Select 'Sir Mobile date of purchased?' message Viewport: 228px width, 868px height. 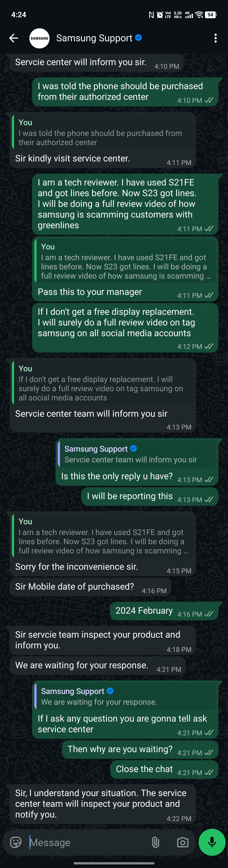[90, 587]
